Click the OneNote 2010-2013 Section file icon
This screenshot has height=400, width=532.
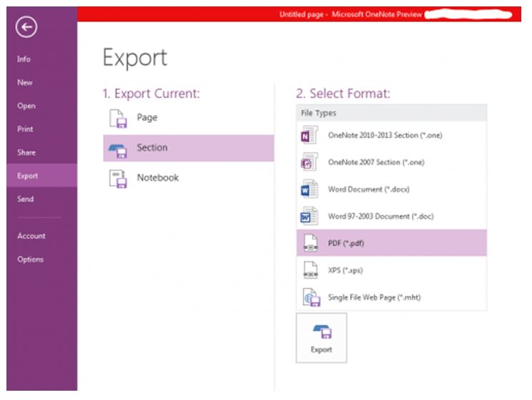click(x=309, y=135)
